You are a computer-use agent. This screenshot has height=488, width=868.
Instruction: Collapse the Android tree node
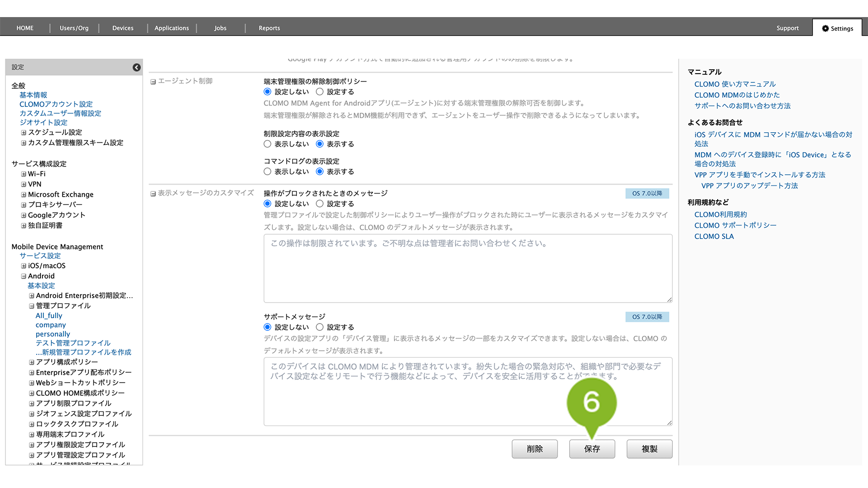pyautogui.click(x=23, y=276)
